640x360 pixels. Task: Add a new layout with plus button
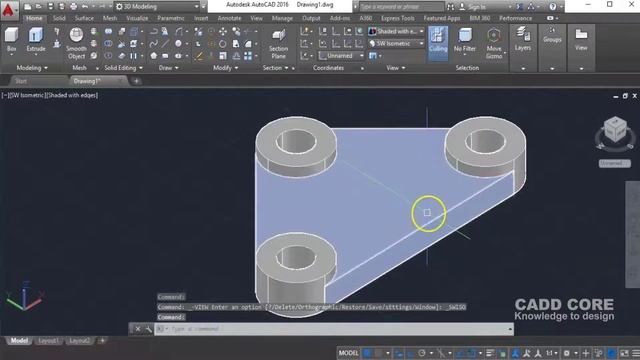102,340
